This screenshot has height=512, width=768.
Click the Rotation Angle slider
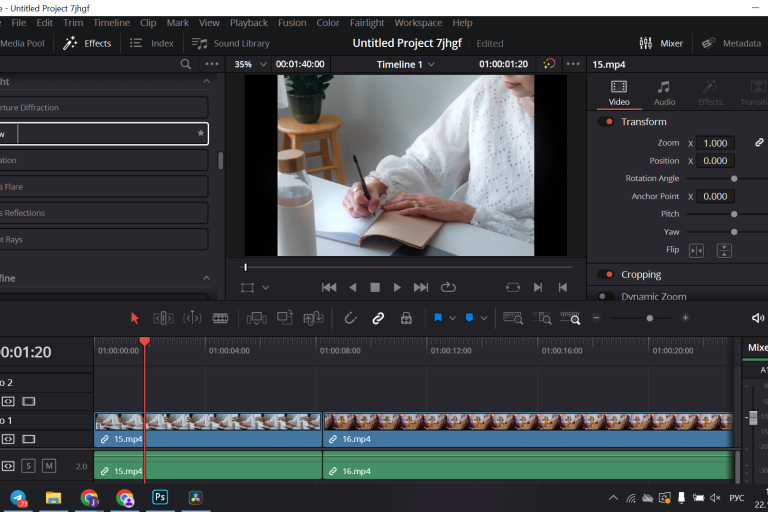(734, 178)
